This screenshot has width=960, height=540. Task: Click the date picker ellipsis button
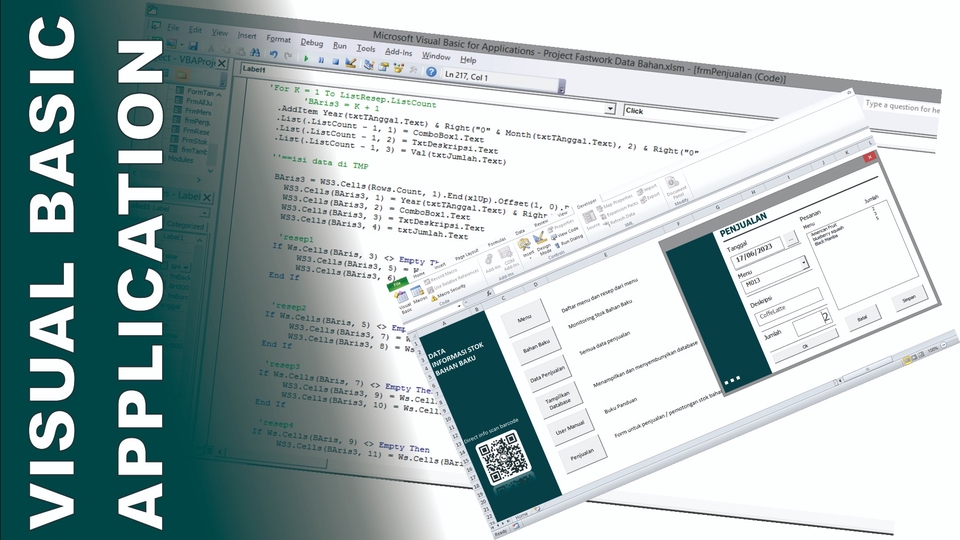point(792,238)
